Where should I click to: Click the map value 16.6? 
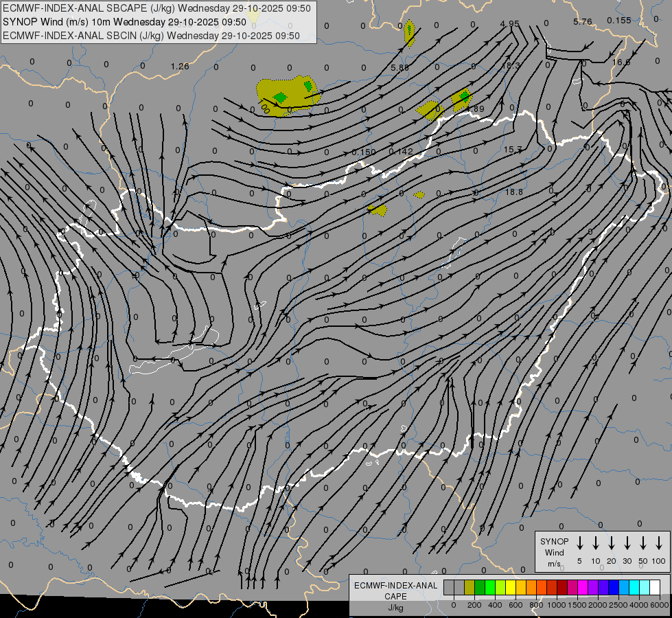621,62
